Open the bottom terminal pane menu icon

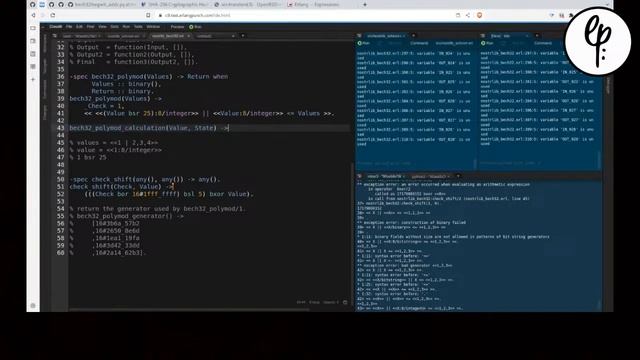(359, 176)
